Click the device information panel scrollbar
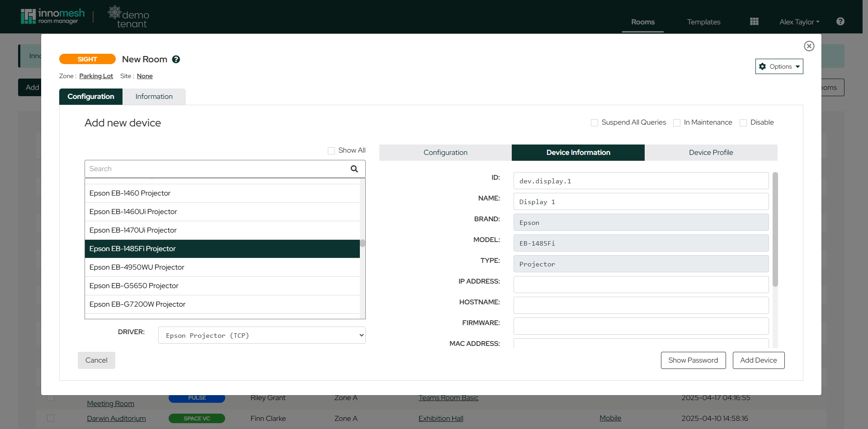Viewport: 868px width, 429px height. (775, 229)
